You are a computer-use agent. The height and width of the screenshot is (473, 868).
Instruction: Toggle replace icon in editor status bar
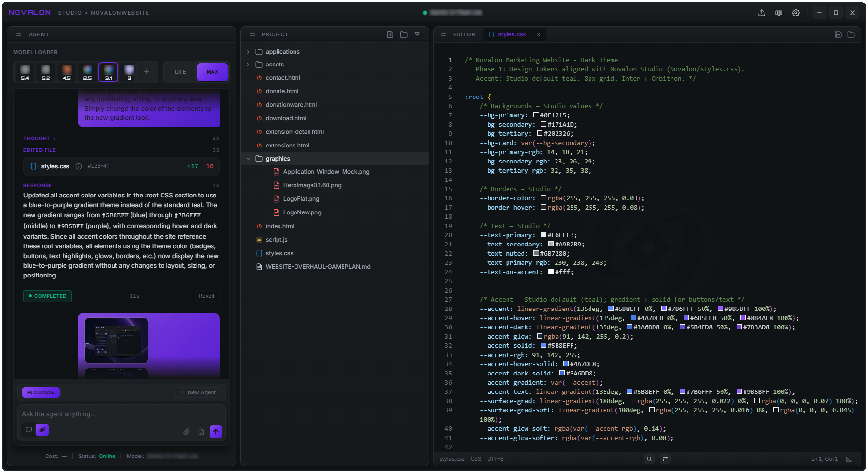tap(665, 459)
